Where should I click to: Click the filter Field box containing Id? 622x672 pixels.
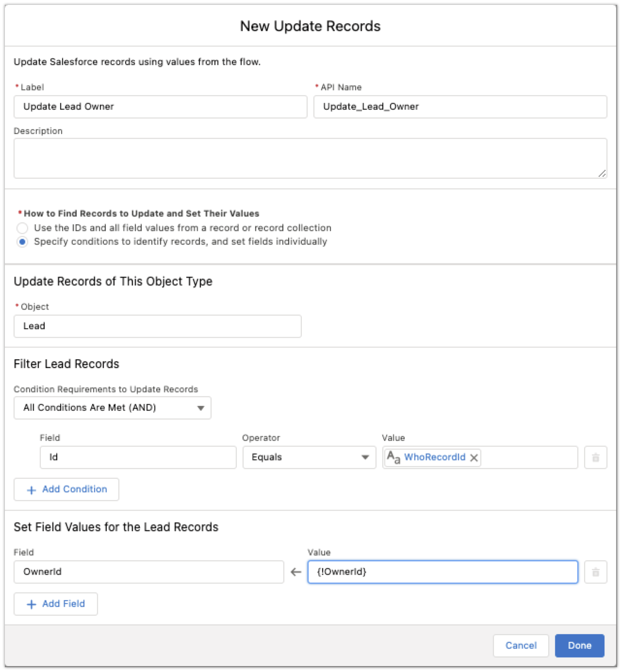pos(138,457)
